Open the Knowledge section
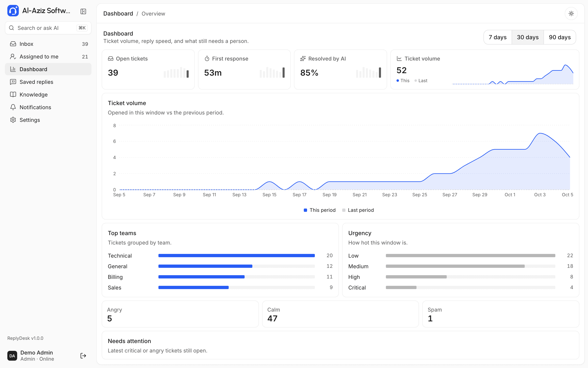The width and height of the screenshot is (588, 368). pos(48,94)
